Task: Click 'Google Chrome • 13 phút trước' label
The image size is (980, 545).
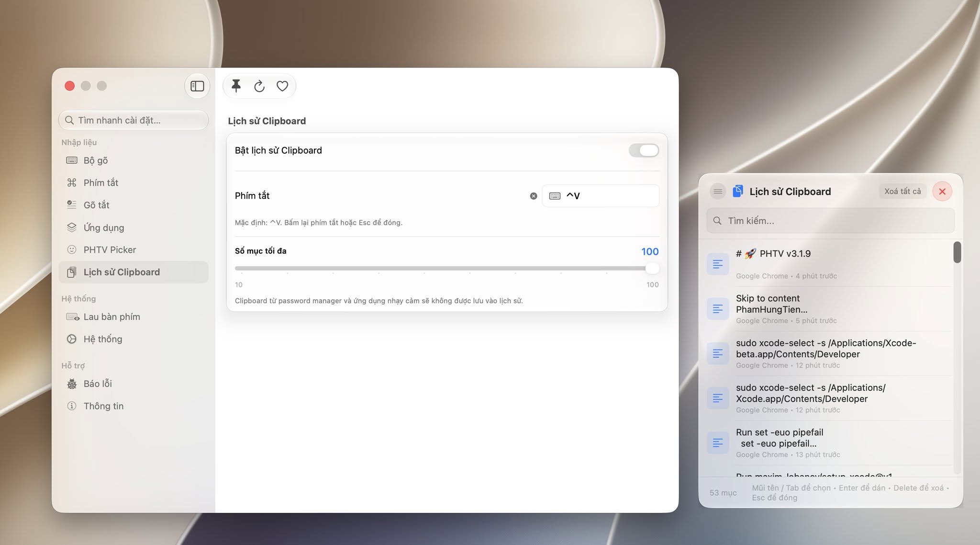Action: 788,454
